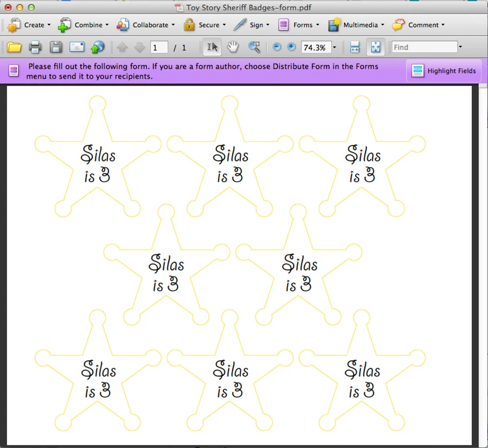Expand the Multimedia dropdown arrow
488x448 pixels.
(382, 25)
